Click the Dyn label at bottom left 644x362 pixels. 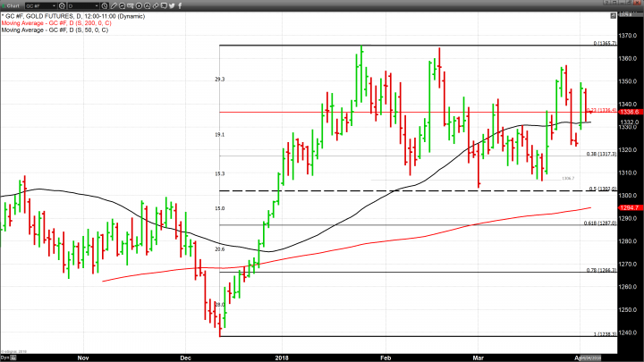[5, 358]
